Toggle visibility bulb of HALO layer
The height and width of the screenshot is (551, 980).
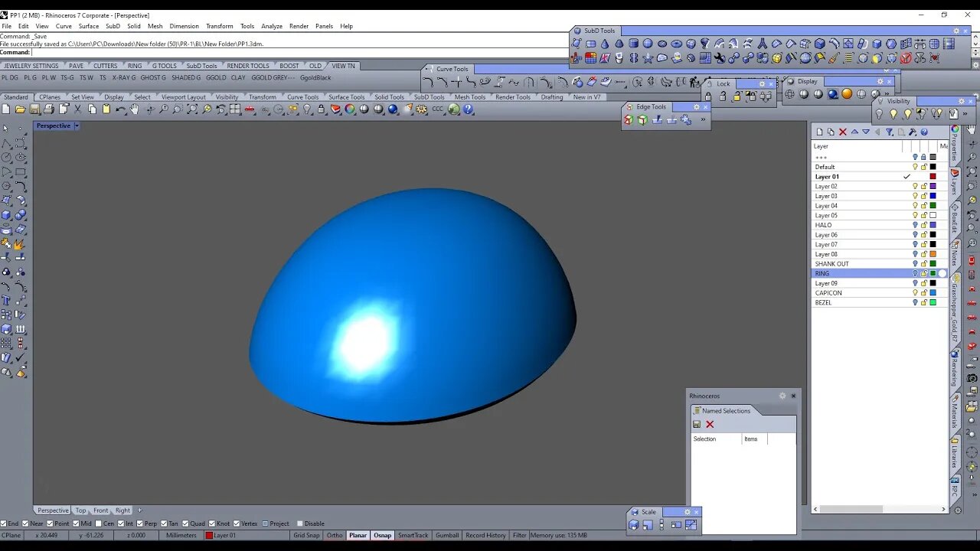[915, 225]
